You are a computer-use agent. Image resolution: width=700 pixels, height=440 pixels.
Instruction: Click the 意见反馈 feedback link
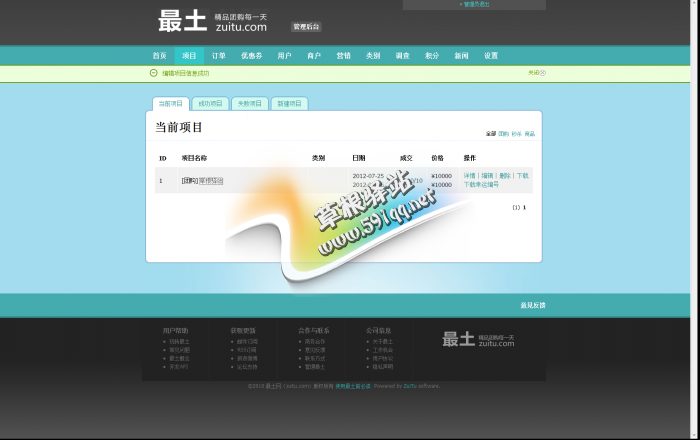(532, 305)
